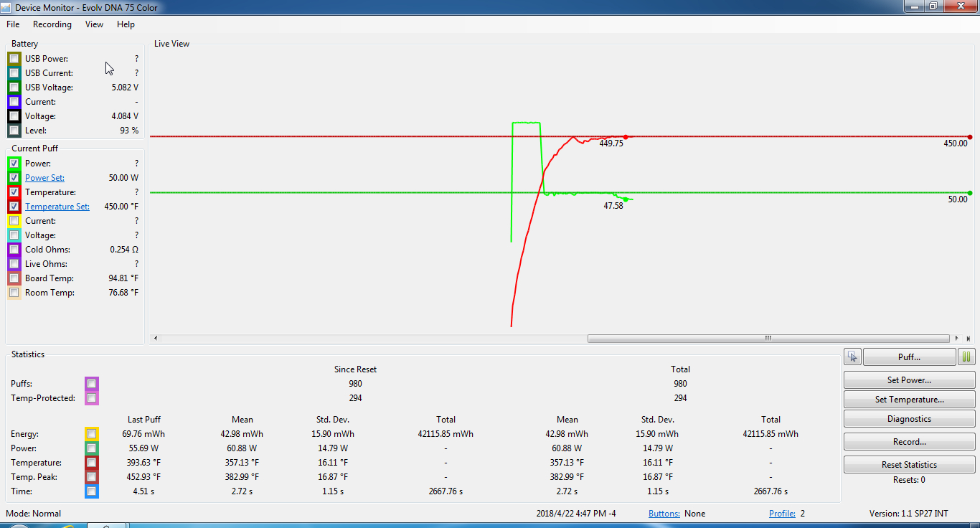The height and width of the screenshot is (528, 980).
Task: Enable the Energy statistics checkbox
Action: tap(91, 434)
